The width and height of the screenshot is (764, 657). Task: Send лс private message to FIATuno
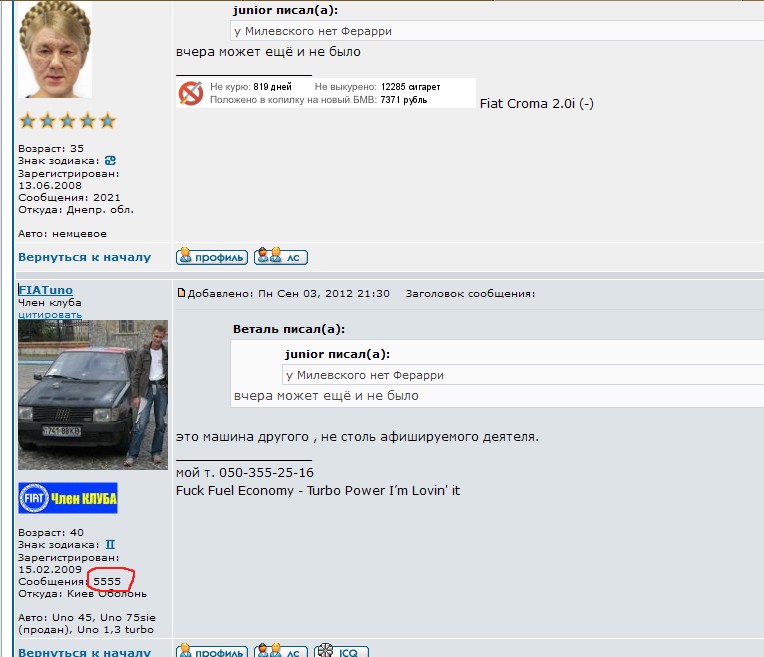point(281,651)
